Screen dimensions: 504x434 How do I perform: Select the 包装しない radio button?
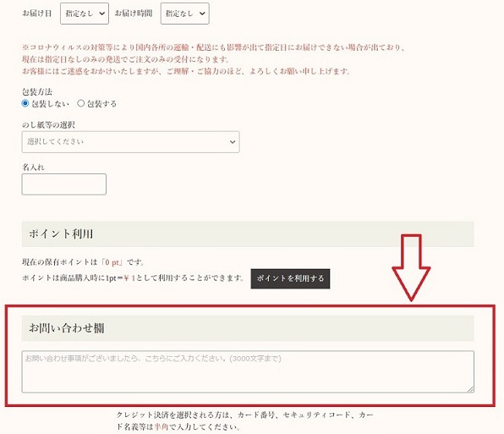coord(25,103)
